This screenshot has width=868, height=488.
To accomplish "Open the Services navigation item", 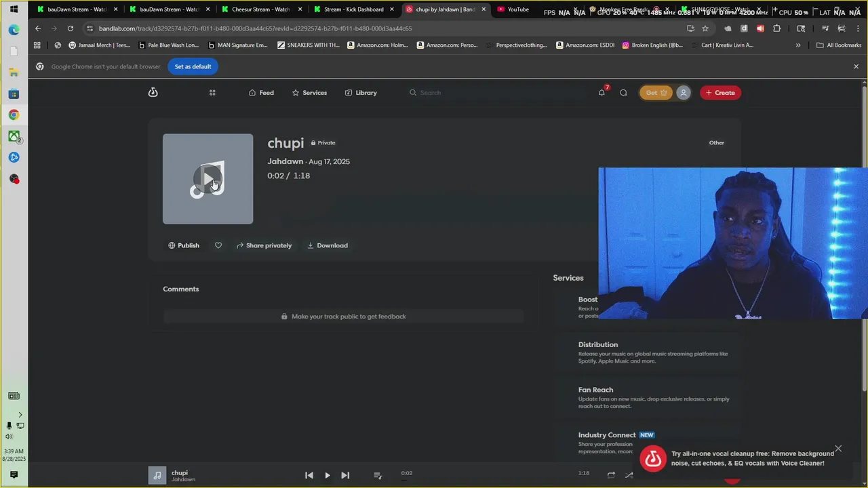I will pos(309,93).
